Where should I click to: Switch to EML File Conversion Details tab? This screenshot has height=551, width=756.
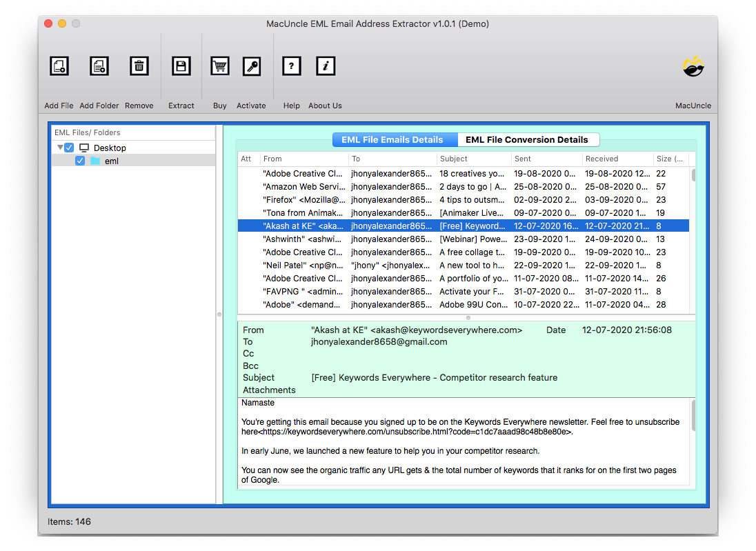point(528,140)
